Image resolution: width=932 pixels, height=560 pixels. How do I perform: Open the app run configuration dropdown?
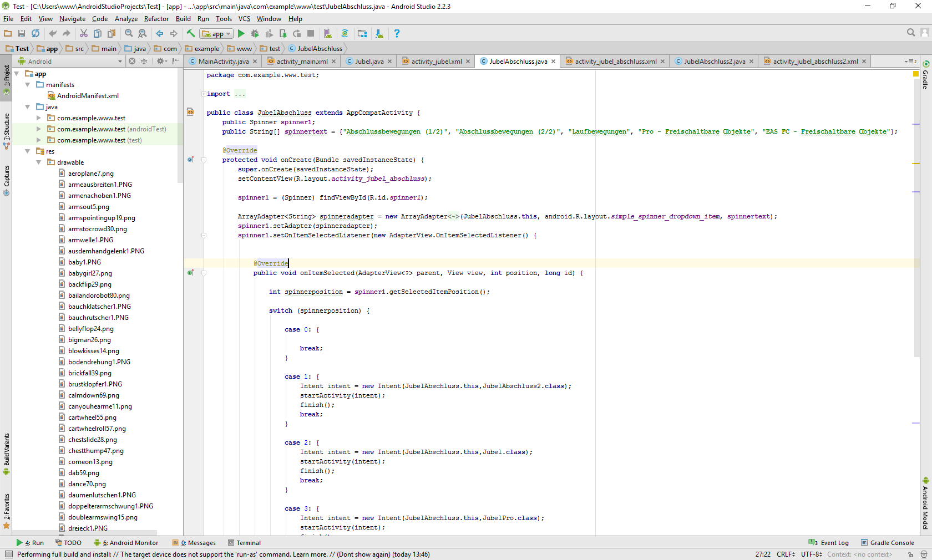(x=216, y=34)
